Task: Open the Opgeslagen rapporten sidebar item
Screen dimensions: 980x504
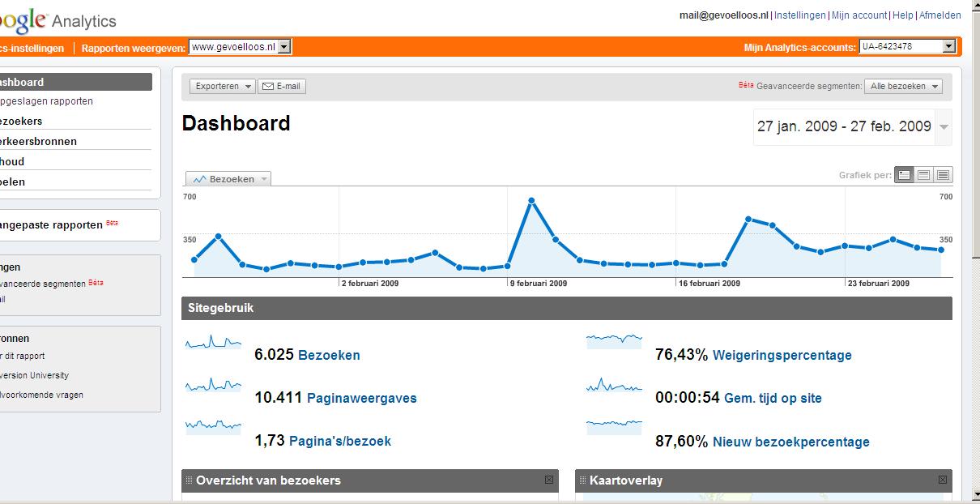Action: [46, 101]
